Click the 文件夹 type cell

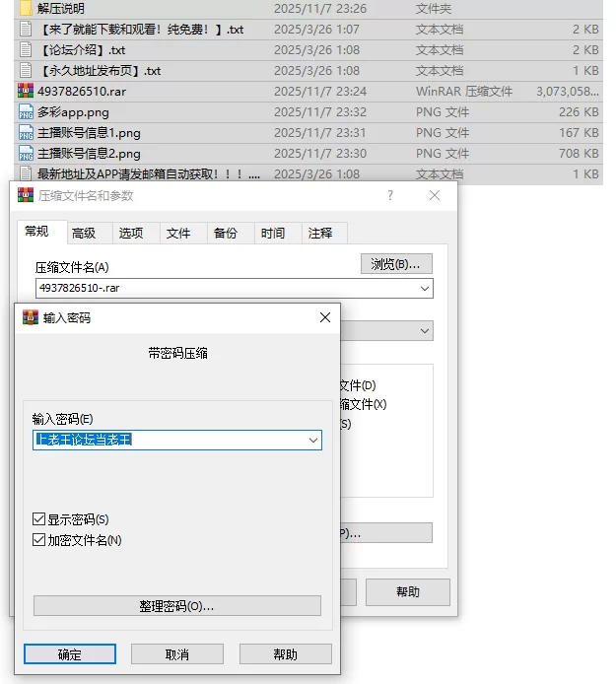coord(434,8)
